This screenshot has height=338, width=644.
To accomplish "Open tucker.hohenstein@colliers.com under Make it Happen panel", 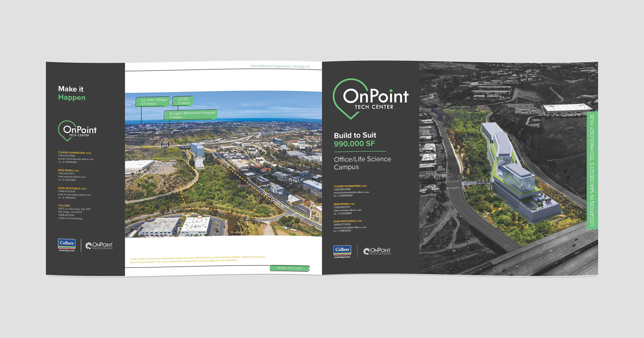I will [76, 159].
